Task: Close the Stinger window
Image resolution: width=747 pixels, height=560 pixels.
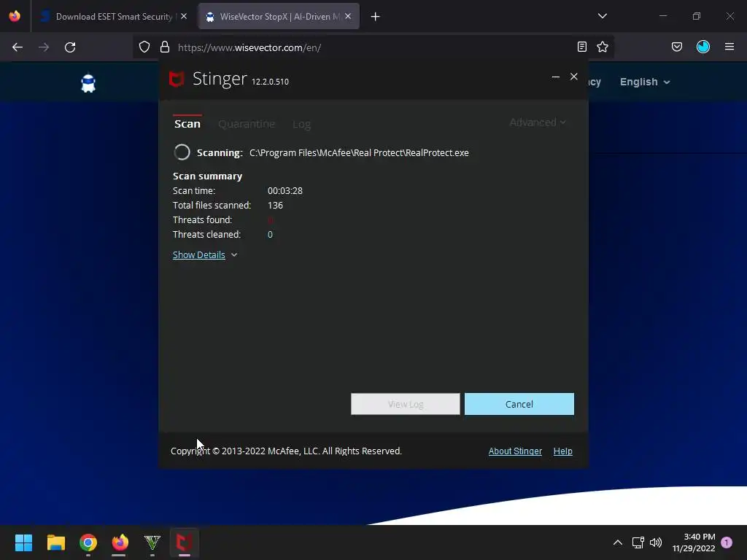Action: point(574,76)
